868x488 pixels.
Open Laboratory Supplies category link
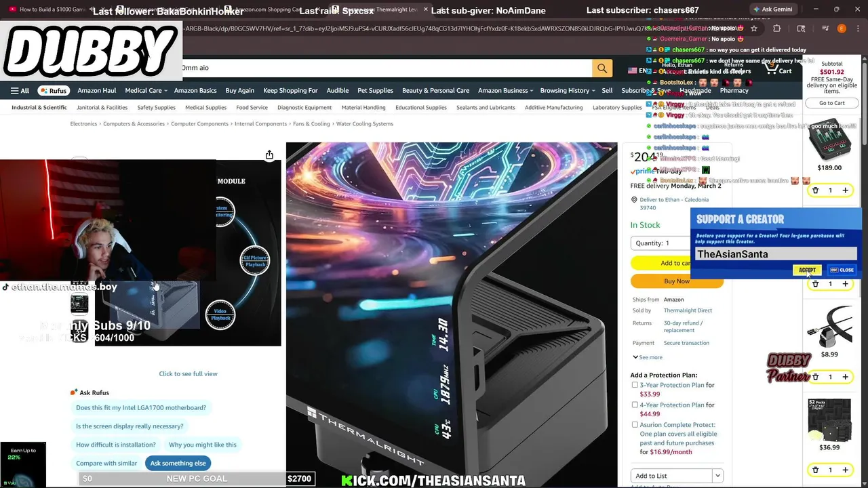click(617, 107)
